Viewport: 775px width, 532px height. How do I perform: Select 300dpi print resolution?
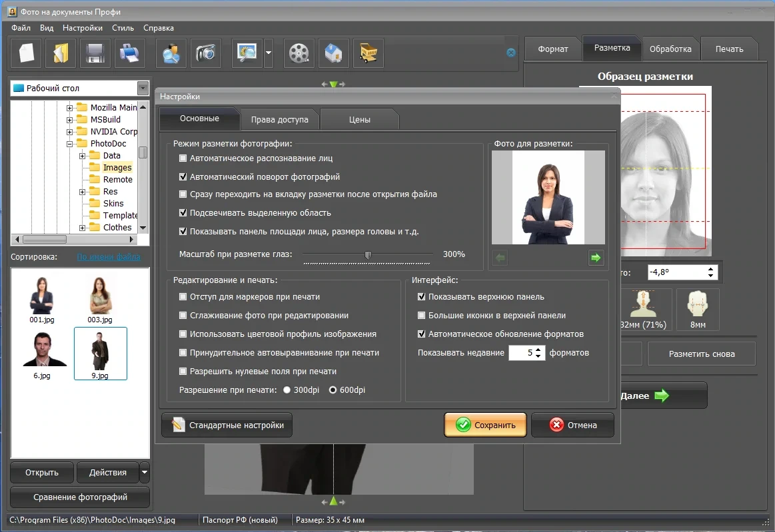point(287,390)
